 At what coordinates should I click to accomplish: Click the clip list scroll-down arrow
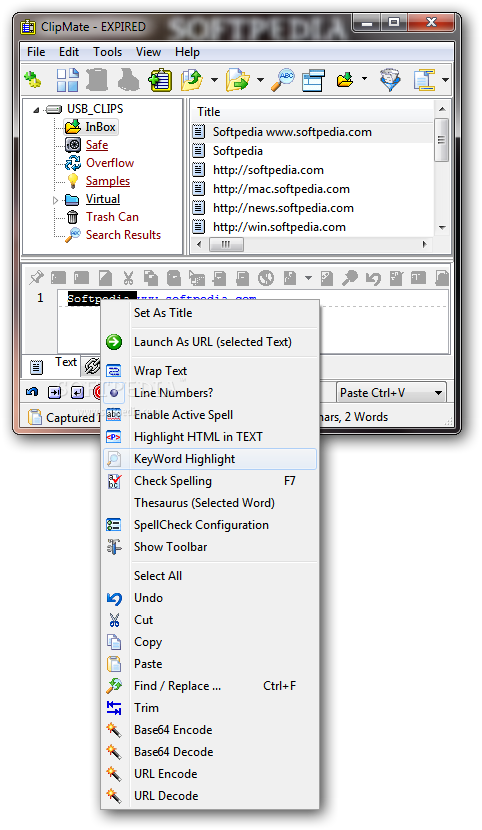(x=442, y=228)
